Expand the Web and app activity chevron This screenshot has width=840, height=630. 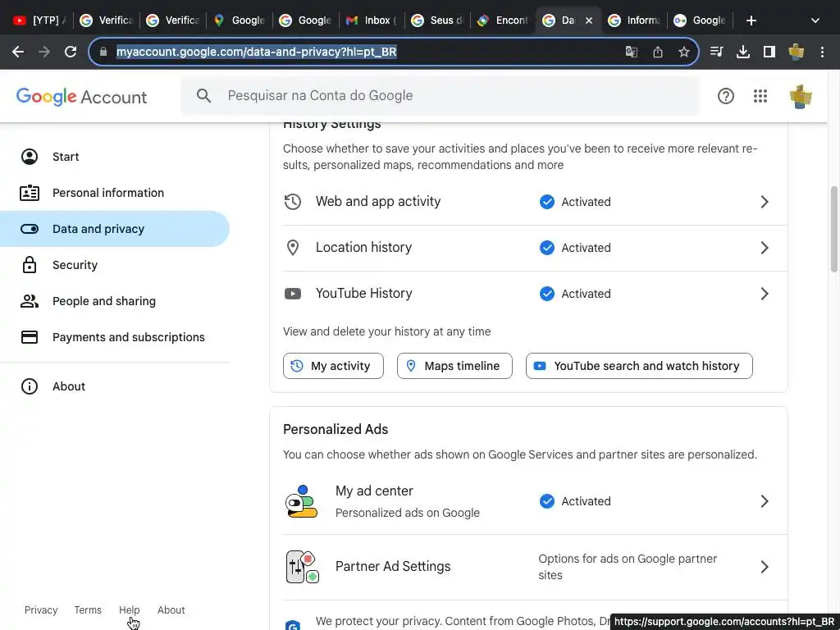[x=765, y=202]
